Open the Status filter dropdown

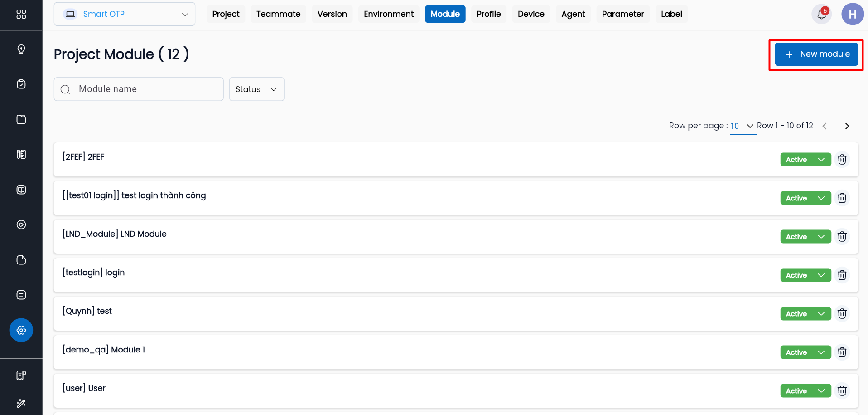coord(256,89)
